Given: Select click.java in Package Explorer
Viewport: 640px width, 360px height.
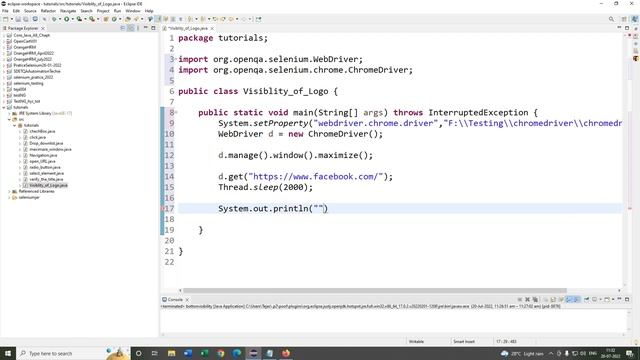Looking at the screenshot, I should (38, 138).
